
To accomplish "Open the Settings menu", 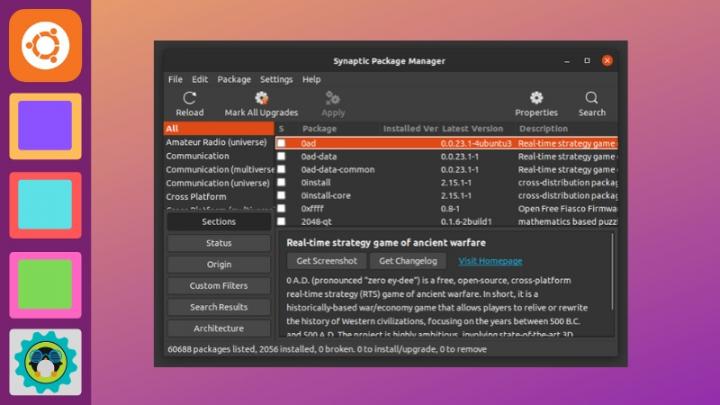I will pos(276,79).
